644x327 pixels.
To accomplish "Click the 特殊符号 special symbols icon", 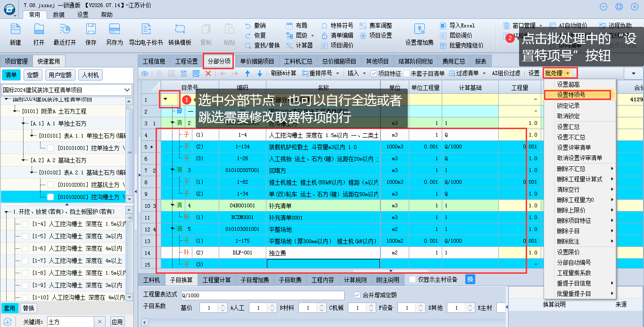I will [x=324, y=25].
